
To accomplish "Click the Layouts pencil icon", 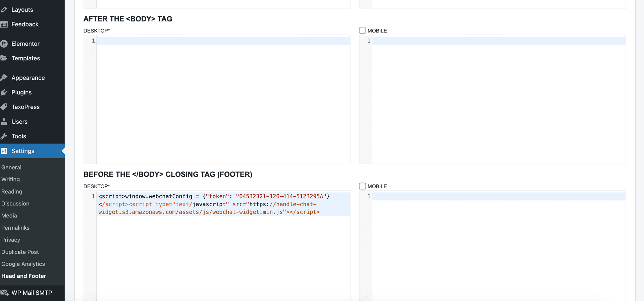I will coord(4,10).
